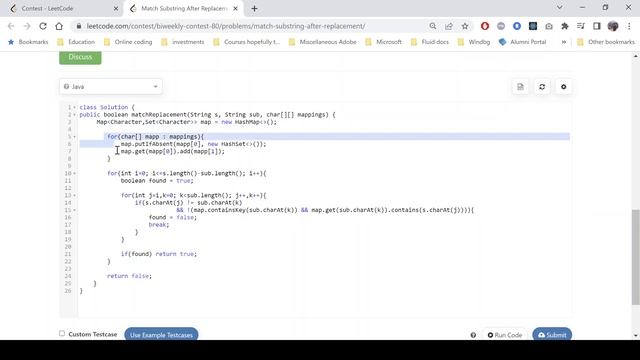Open a new browser tab with plus

(x=254, y=8)
